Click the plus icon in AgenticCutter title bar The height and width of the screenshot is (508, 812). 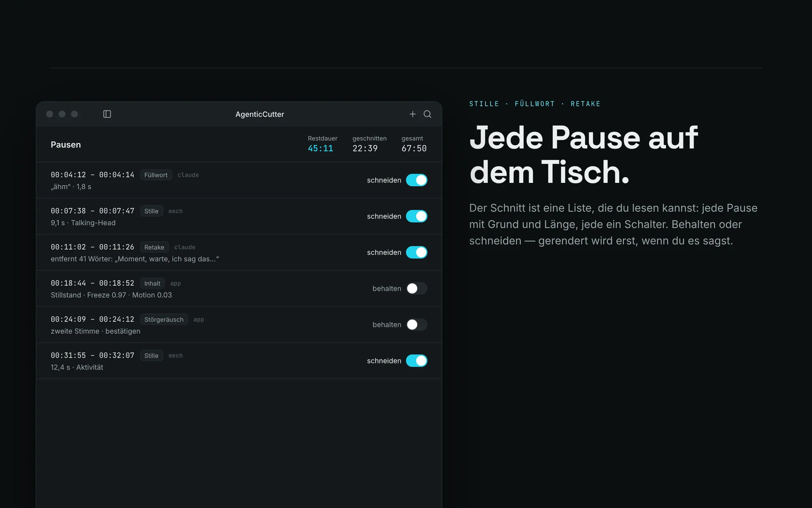[413, 114]
